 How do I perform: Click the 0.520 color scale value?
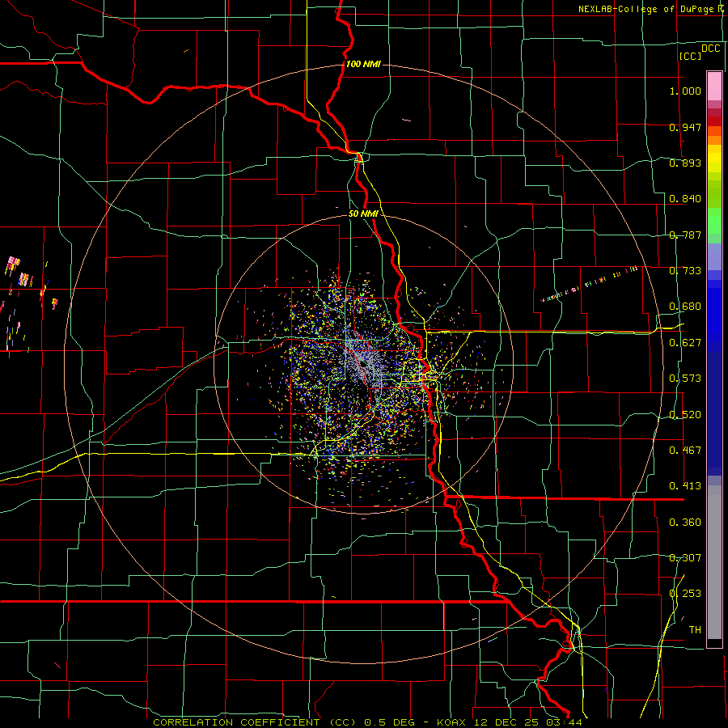pos(685,415)
